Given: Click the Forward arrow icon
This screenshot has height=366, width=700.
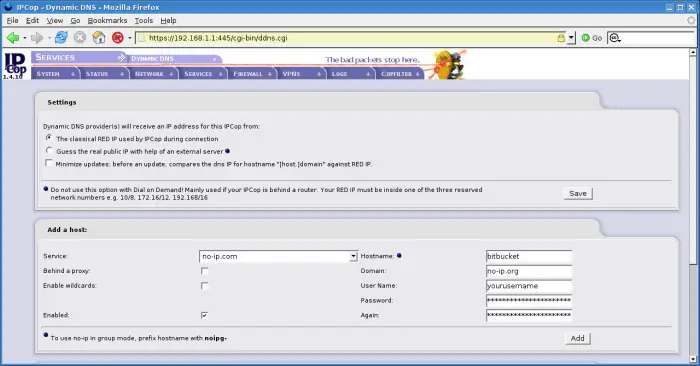Looking at the screenshot, I should pyautogui.click(x=37, y=38).
